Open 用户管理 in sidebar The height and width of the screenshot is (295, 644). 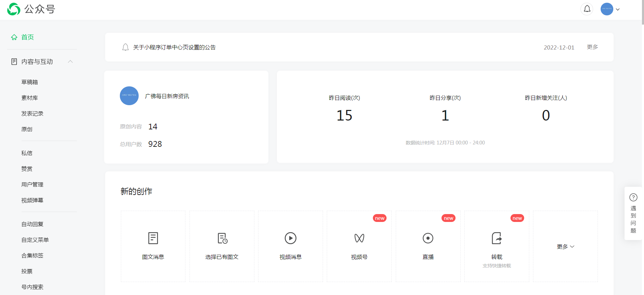click(32, 185)
